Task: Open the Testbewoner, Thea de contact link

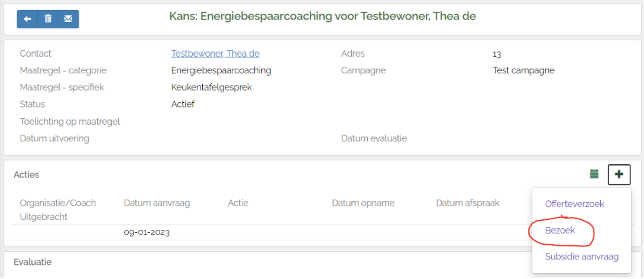Action: tap(215, 53)
